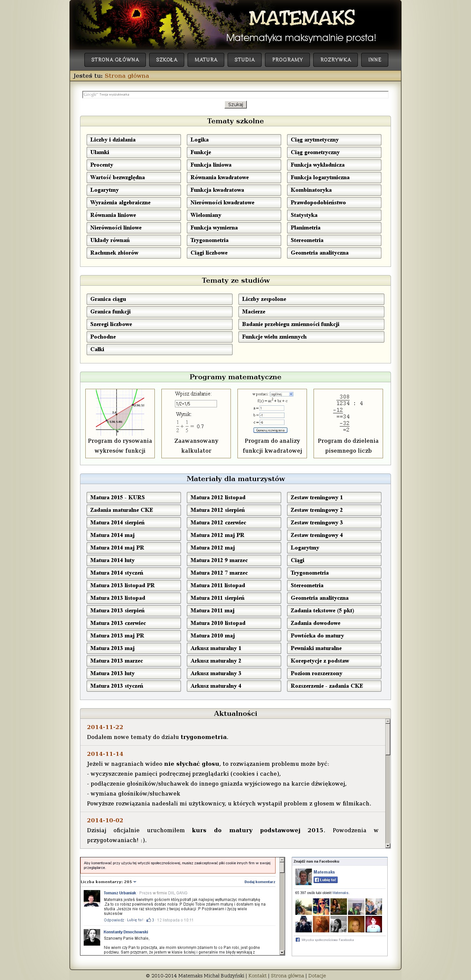Open the ROZRYWKA navigation menu
This screenshot has height=980, width=471.
point(335,60)
